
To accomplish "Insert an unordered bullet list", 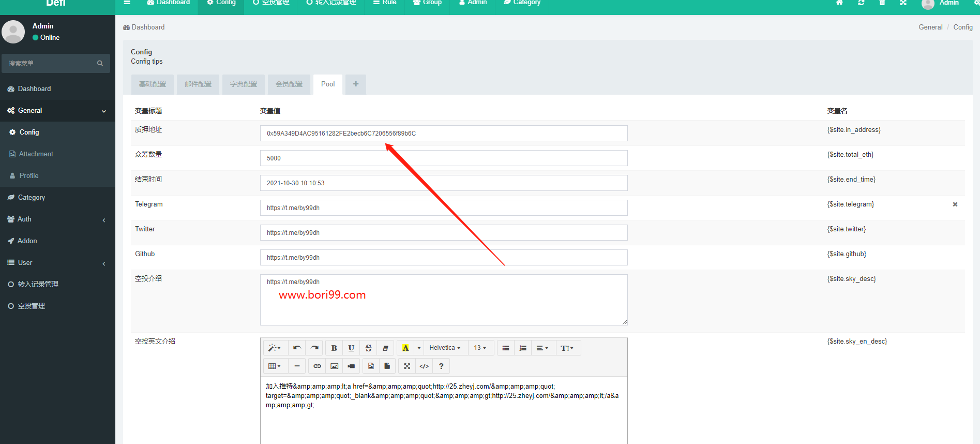I will pyautogui.click(x=506, y=348).
